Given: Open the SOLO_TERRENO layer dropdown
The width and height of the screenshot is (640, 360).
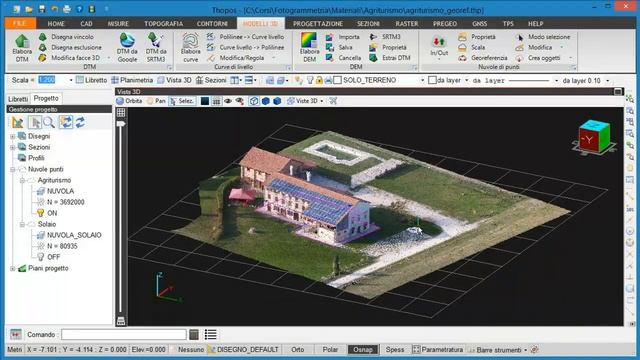Looking at the screenshot, I should coord(422,80).
